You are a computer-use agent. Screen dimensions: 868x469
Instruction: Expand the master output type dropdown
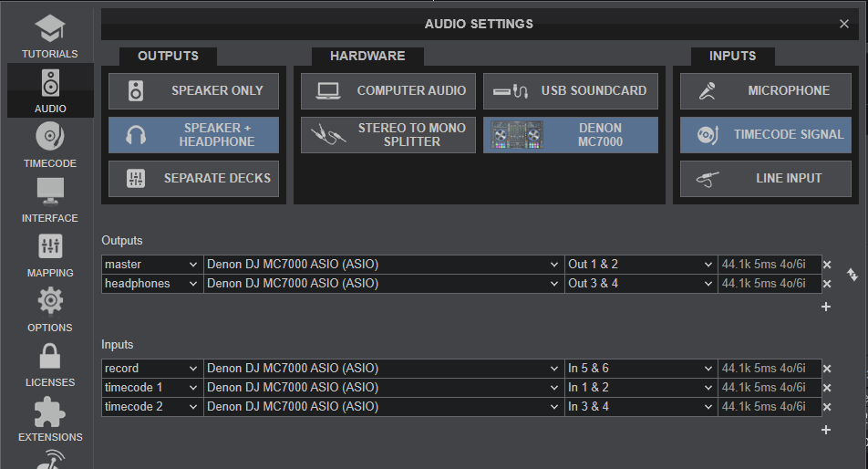[151, 265]
